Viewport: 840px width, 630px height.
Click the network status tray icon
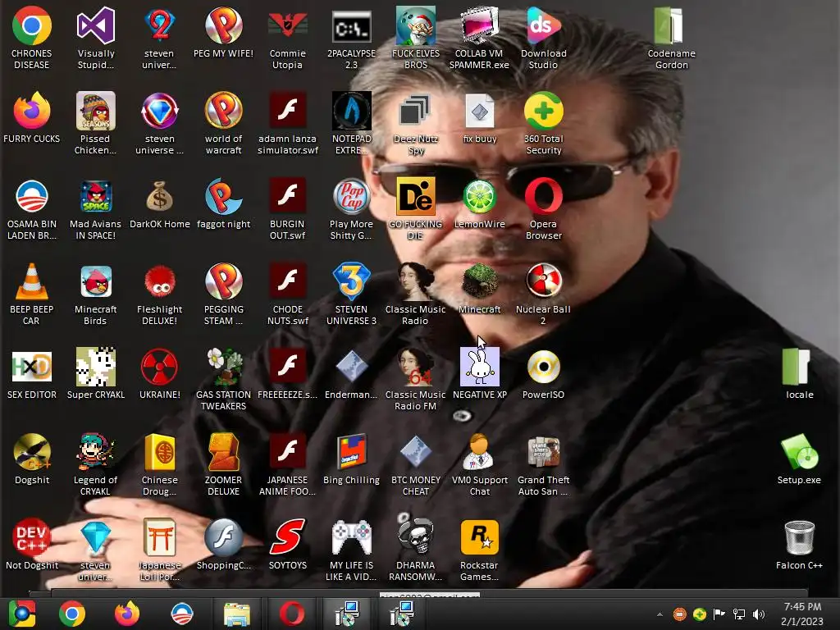pos(739,614)
